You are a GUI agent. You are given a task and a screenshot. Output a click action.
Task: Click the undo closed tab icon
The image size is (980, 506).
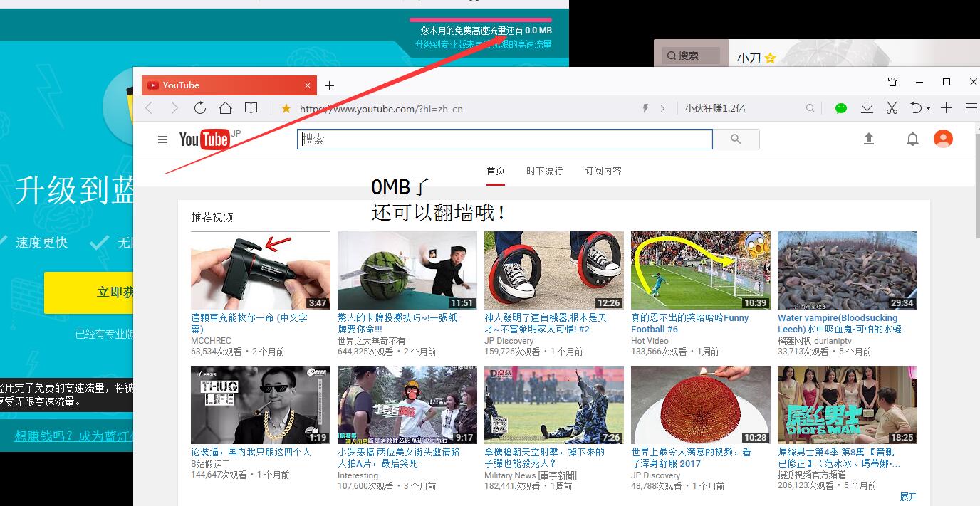(916, 108)
